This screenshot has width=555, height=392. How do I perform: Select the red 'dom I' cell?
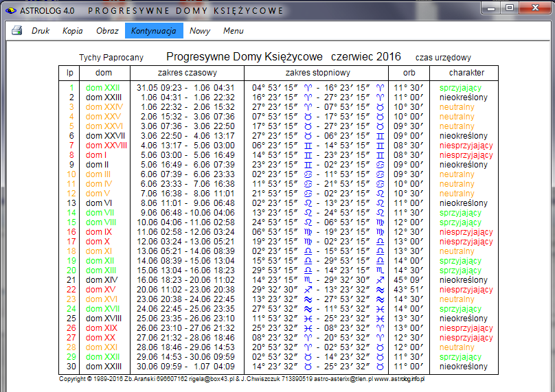tap(96, 155)
